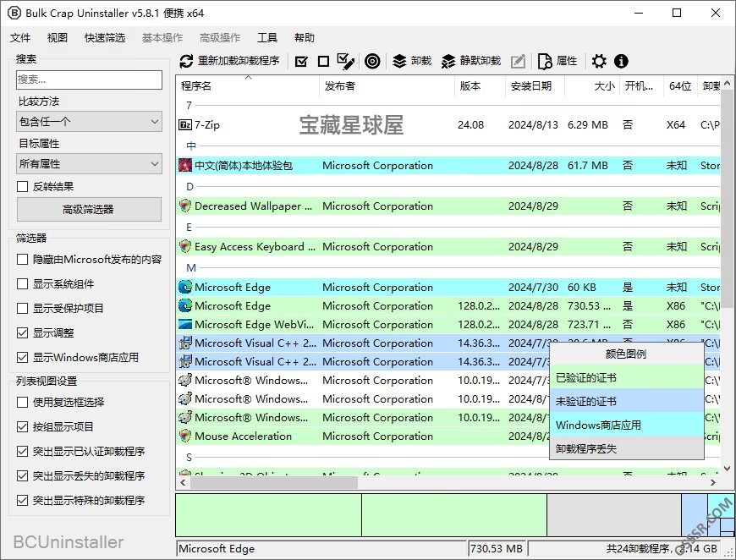Click 未验证的证书 blue legend swatch
Viewport: 736px width, 560px height.
626,401
